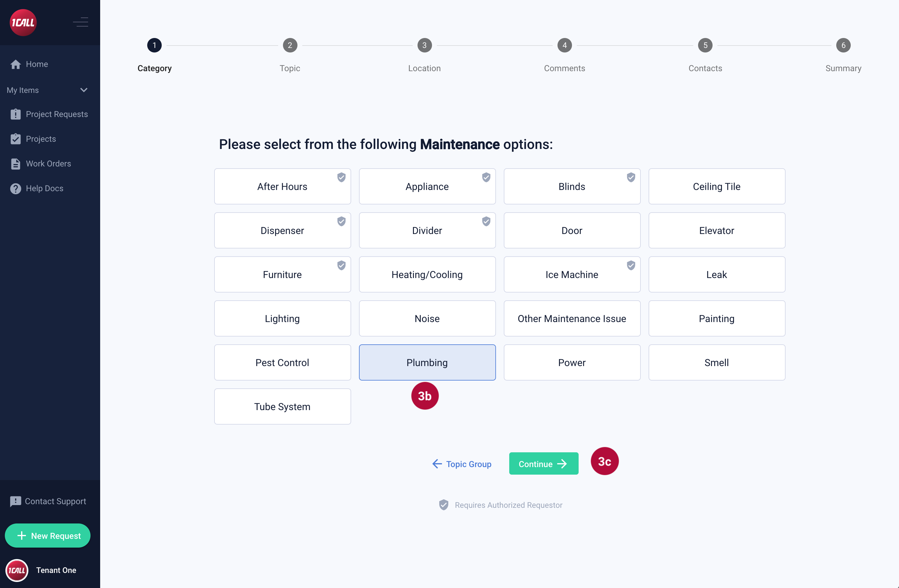Pick the Heating/Cooling option
The height and width of the screenshot is (588, 899).
(x=427, y=275)
